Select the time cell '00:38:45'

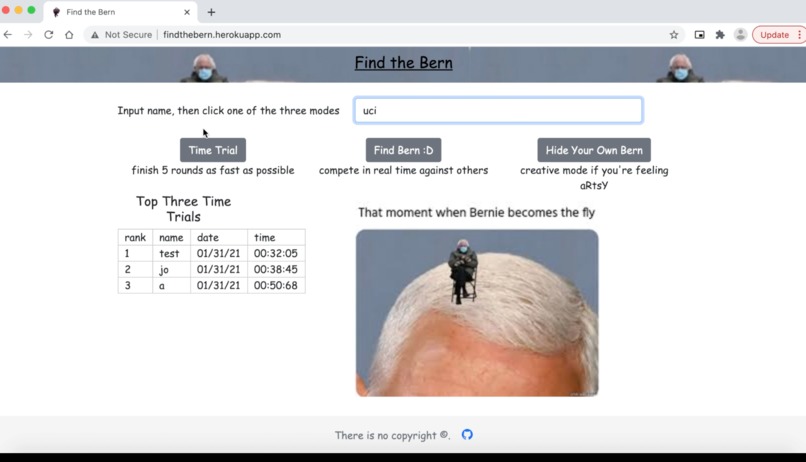tap(276, 269)
